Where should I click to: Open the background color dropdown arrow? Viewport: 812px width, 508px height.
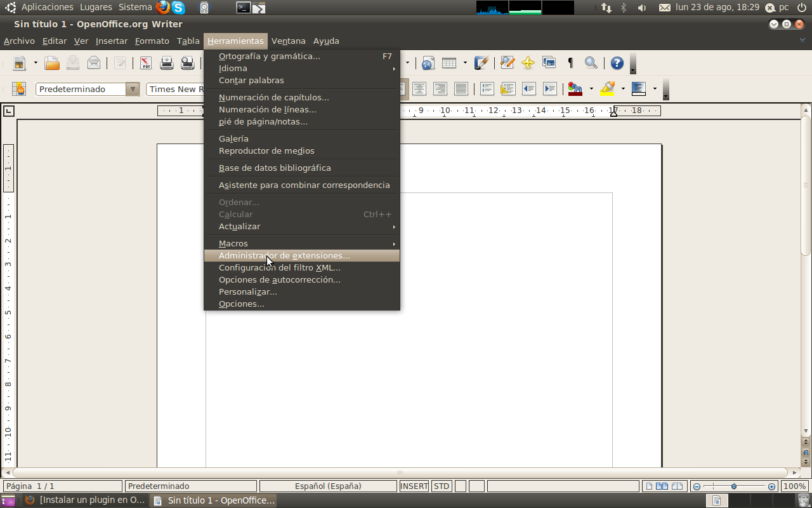655,89
